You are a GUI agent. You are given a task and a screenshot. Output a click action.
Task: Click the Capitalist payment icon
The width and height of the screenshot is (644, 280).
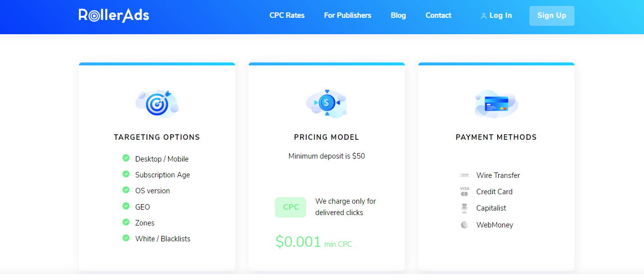464,208
